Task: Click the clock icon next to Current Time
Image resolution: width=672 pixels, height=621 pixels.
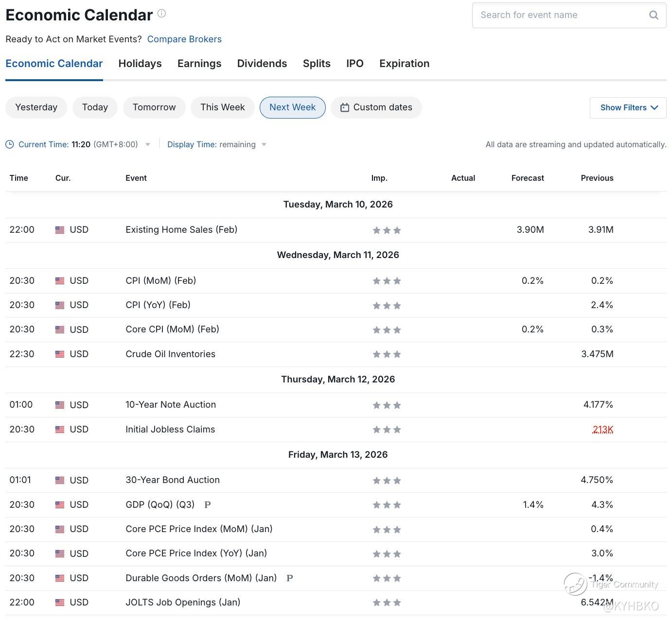Action: coord(10,144)
